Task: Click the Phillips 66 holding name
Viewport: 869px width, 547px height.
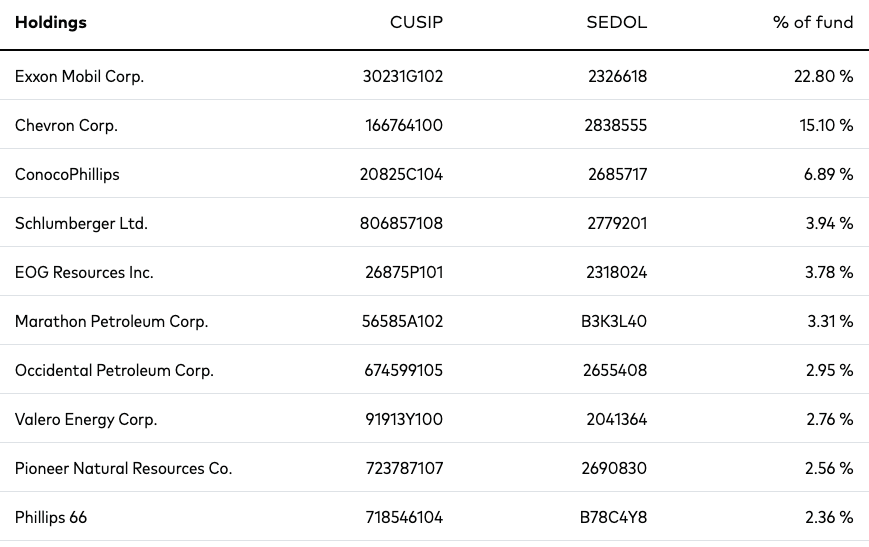Action: click(x=50, y=518)
